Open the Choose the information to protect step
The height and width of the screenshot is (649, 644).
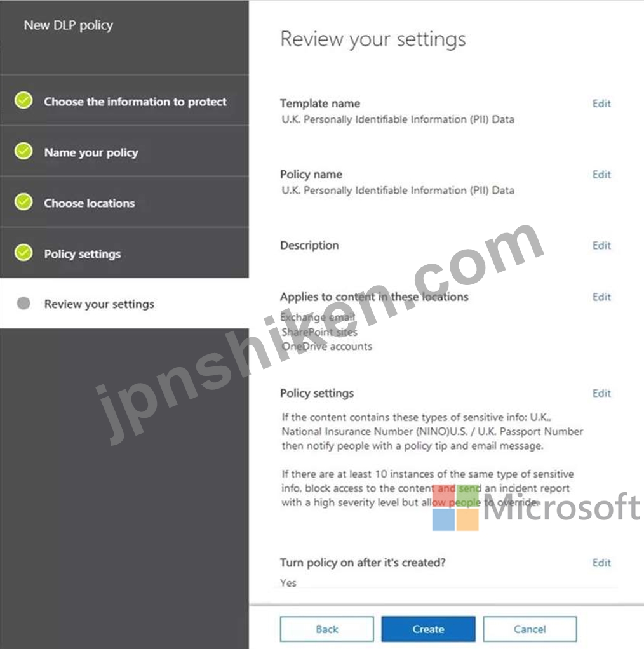point(124,101)
